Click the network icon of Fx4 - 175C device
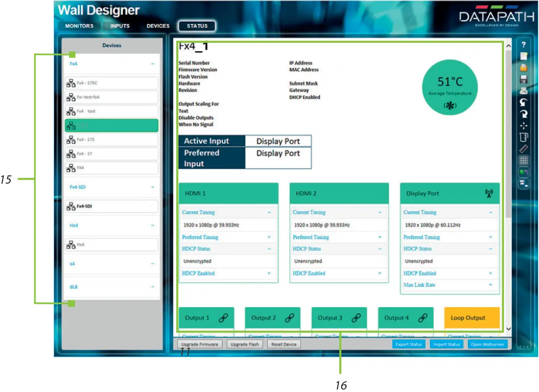Screen dimensions: 539x392 tap(71, 84)
